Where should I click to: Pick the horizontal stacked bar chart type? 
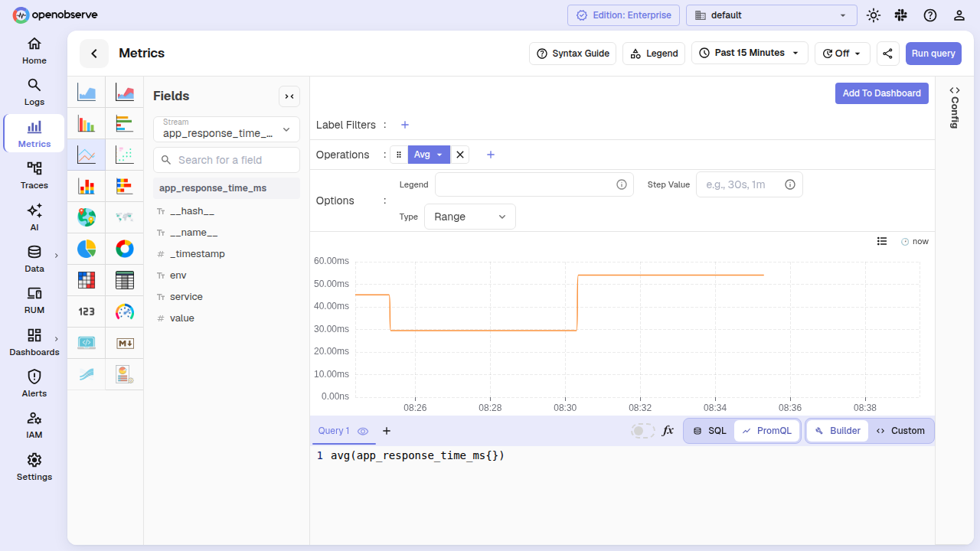[125, 186]
